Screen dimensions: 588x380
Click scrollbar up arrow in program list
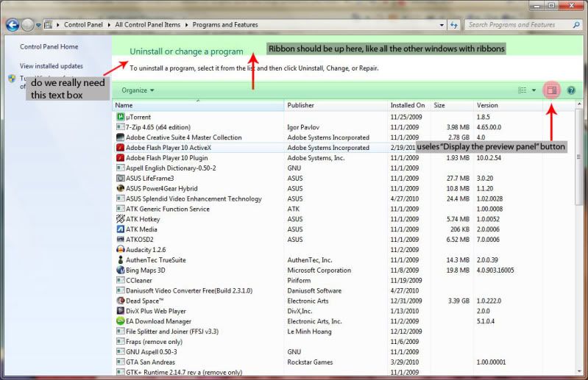tap(578, 104)
